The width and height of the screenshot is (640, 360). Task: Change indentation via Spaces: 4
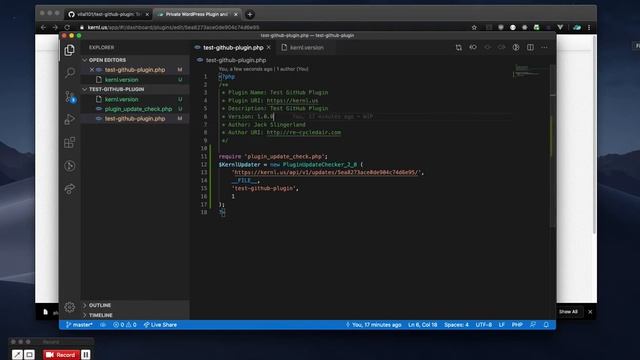point(456,325)
